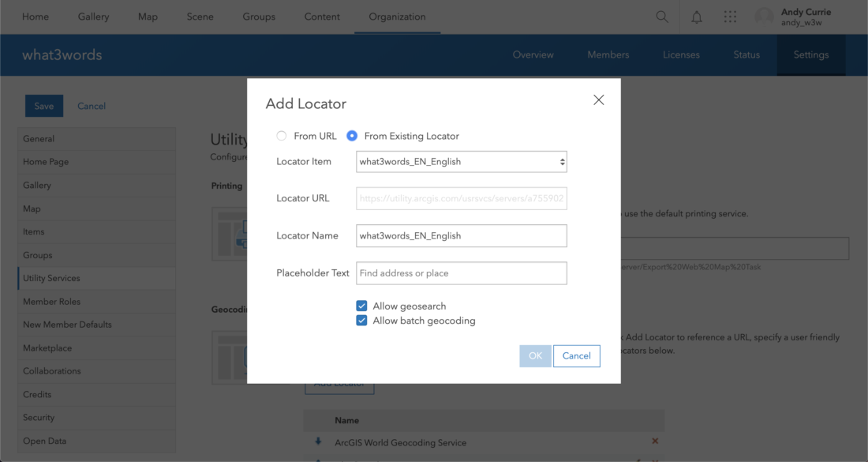The image size is (868, 462).
Task: Select ArcGIS World Geocoding Service row
Action: 484,442
